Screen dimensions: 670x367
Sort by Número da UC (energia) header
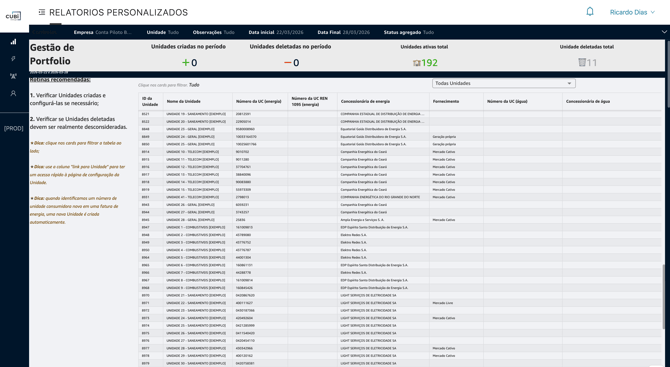[260, 102]
